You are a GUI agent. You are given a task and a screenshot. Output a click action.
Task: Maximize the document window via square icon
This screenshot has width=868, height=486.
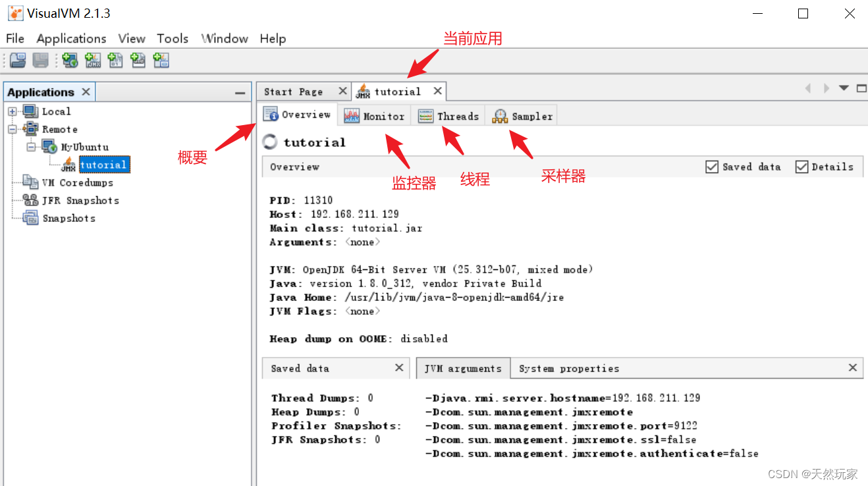(x=861, y=88)
